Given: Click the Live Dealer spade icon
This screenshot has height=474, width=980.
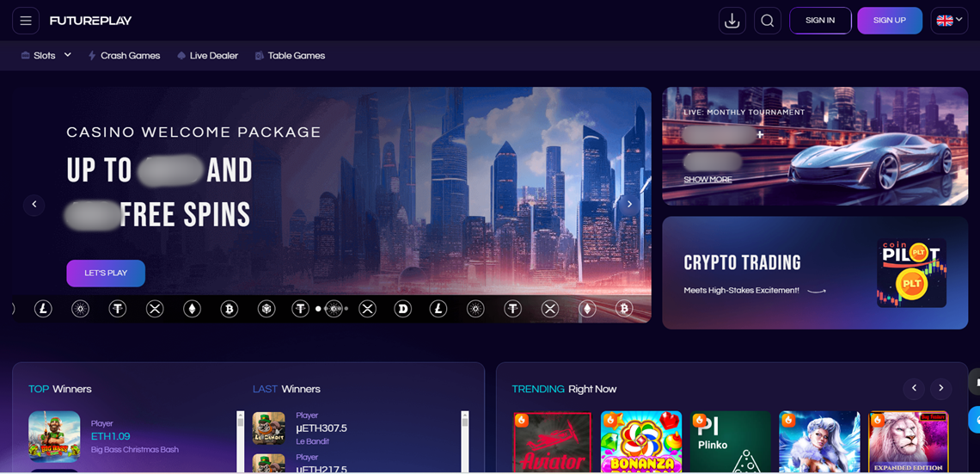Looking at the screenshot, I should tap(182, 56).
